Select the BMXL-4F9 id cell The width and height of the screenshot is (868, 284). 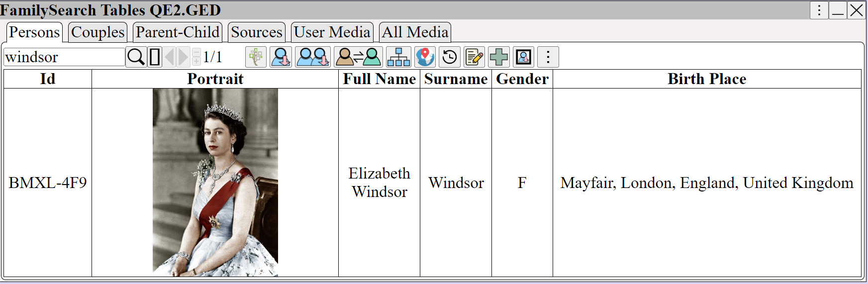[x=48, y=183]
